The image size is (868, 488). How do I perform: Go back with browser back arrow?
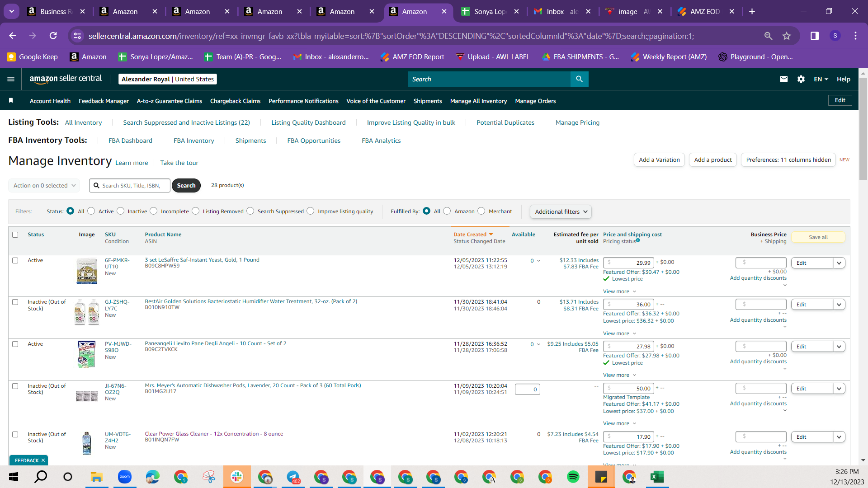tap(12, 36)
